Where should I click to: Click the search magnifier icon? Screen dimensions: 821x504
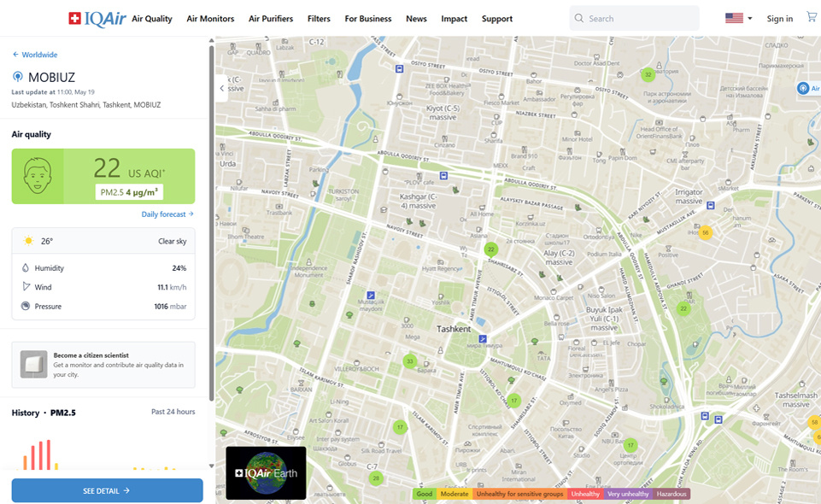click(x=579, y=18)
